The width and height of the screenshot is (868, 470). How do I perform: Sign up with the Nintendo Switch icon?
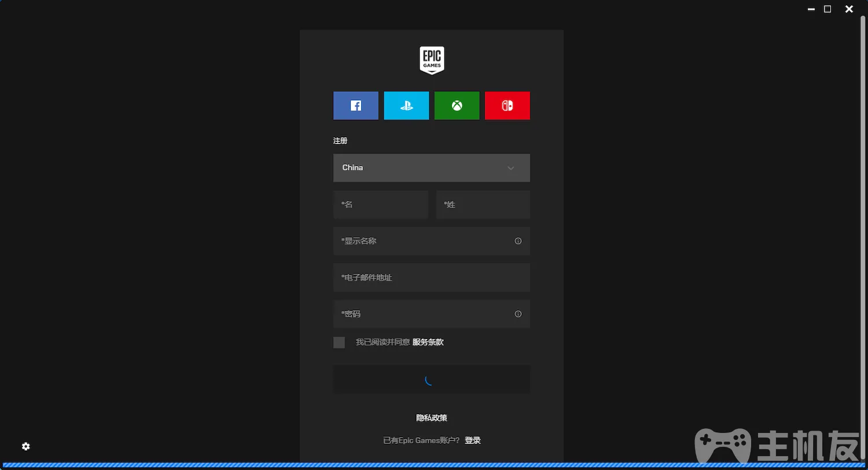[x=507, y=106]
